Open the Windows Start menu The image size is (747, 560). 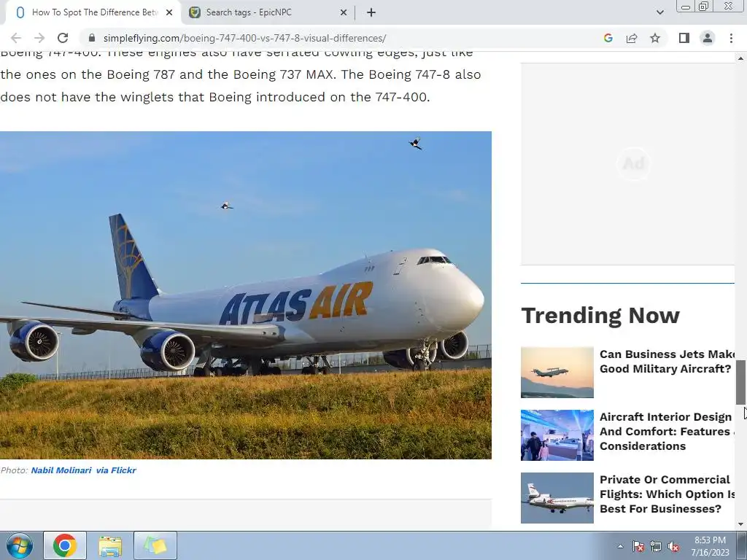pyautogui.click(x=20, y=545)
